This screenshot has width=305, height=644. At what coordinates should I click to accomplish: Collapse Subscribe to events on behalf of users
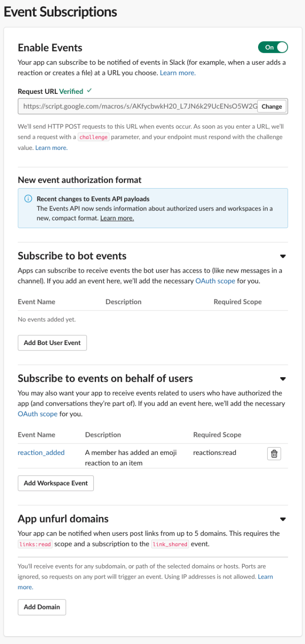click(283, 379)
